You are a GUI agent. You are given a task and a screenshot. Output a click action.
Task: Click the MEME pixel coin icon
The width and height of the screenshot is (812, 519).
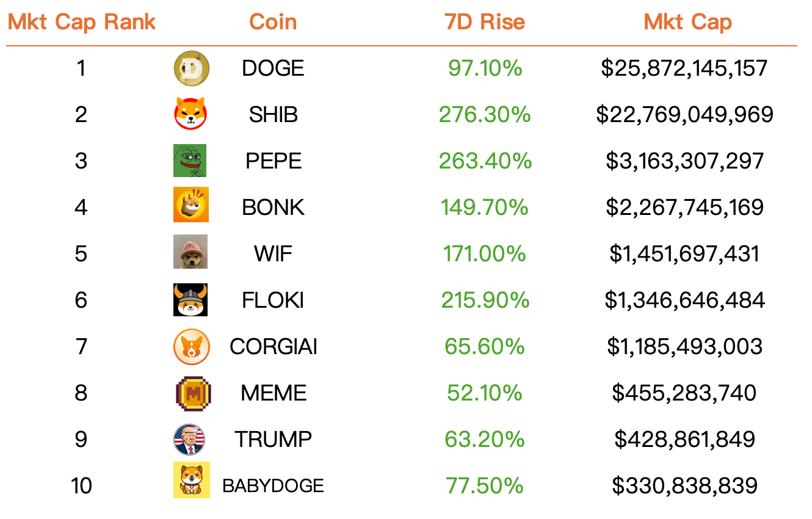(x=193, y=393)
